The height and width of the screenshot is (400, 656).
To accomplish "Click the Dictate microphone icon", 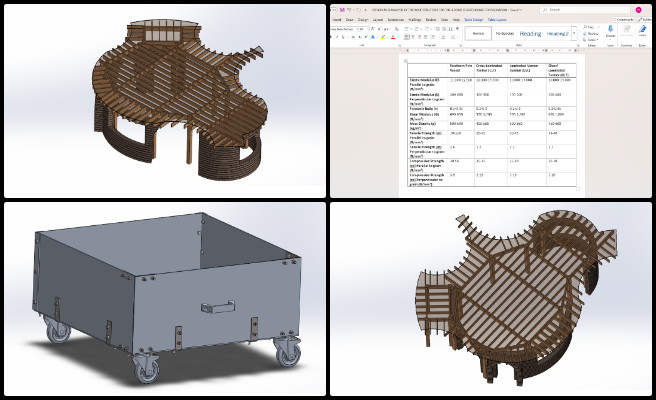I will tap(610, 29).
